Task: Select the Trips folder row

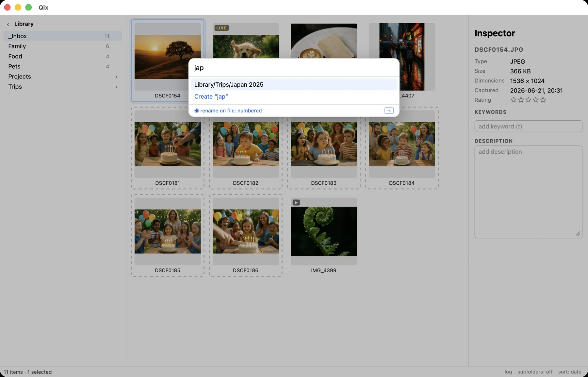Action: 63,87
